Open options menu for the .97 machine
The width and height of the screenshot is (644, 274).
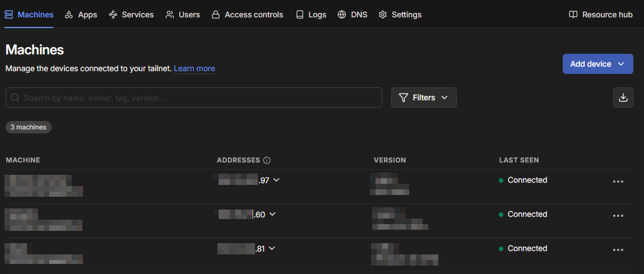tap(618, 182)
